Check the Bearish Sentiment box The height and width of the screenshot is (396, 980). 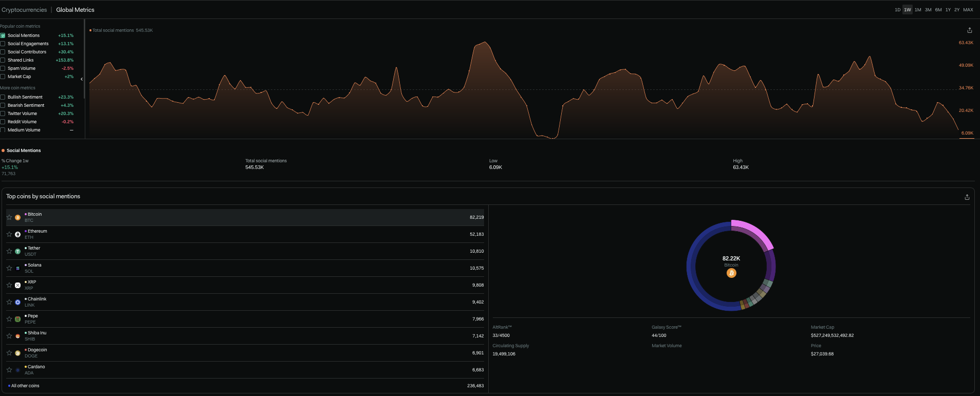3,105
